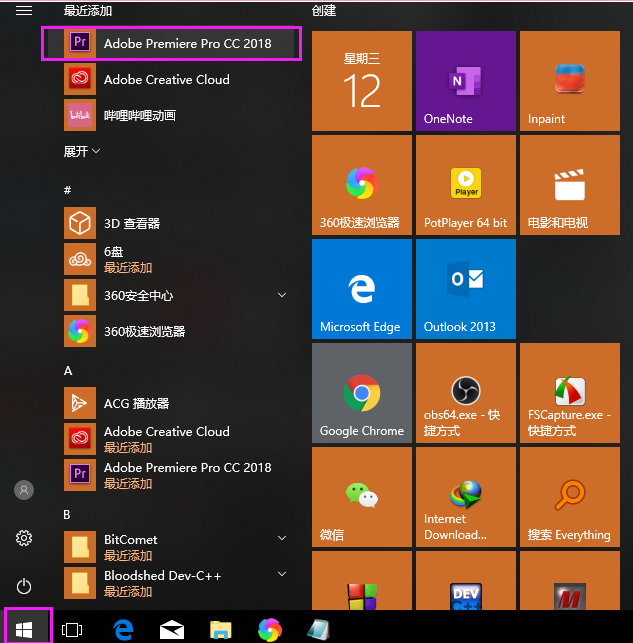Expand the BitComet folder
The height and width of the screenshot is (643, 633).
pos(171,547)
